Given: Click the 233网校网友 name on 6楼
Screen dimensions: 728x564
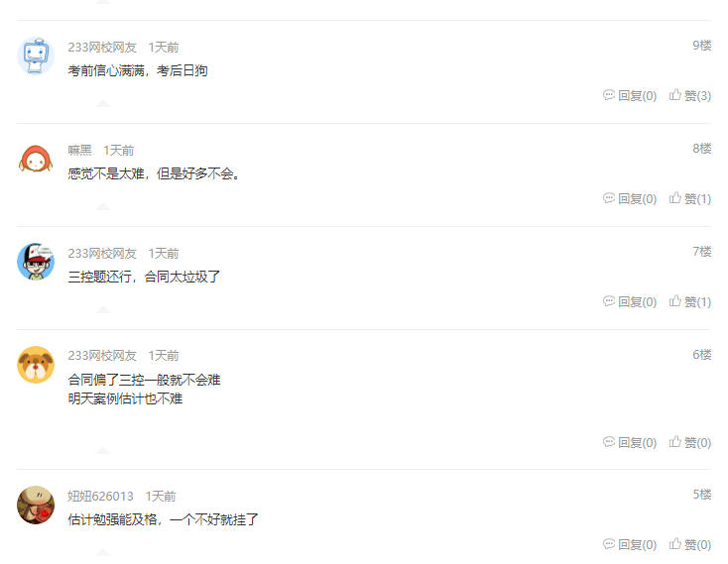Looking at the screenshot, I should tap(102, 356).
